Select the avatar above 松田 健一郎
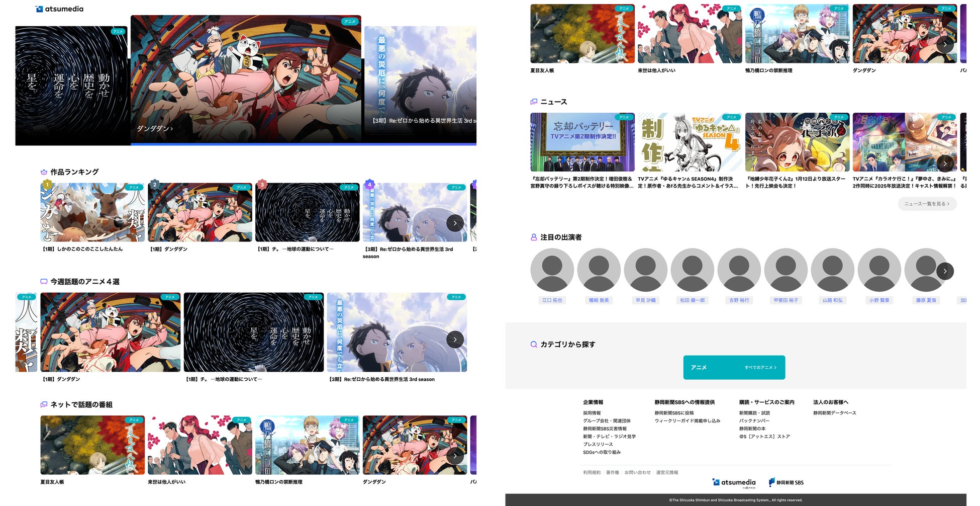 point(692,270)
